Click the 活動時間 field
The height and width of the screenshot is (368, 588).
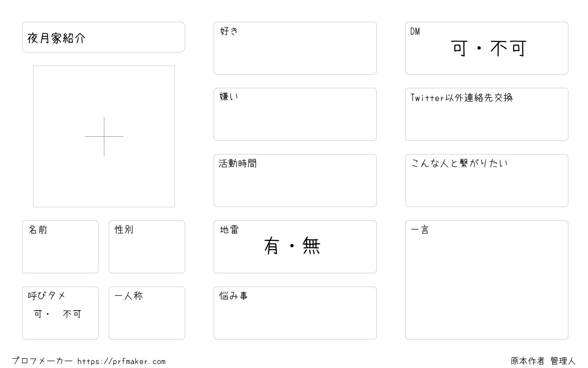[x=295, y=181]
